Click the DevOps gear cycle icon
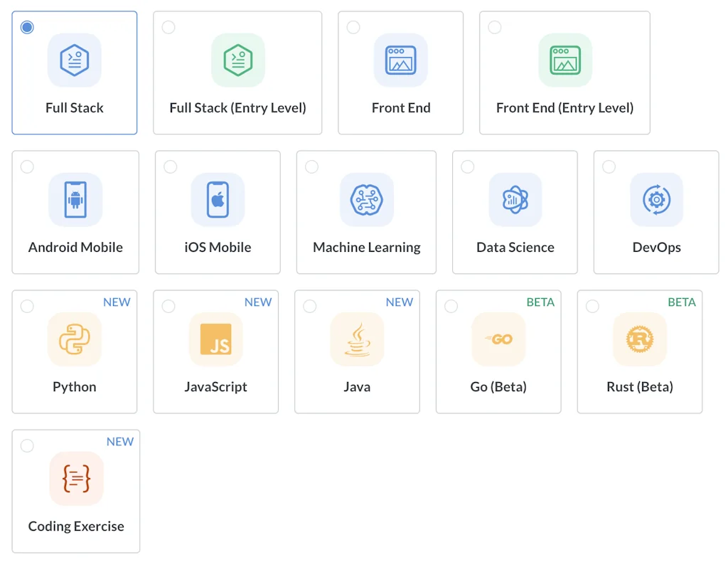This screenshot has width=728, height=562. point(656,200)
